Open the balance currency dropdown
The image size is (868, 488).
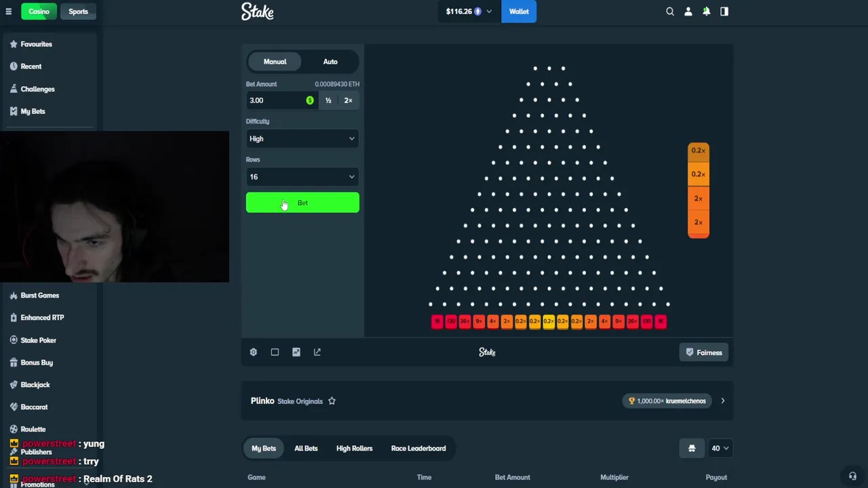coord(468,12)
